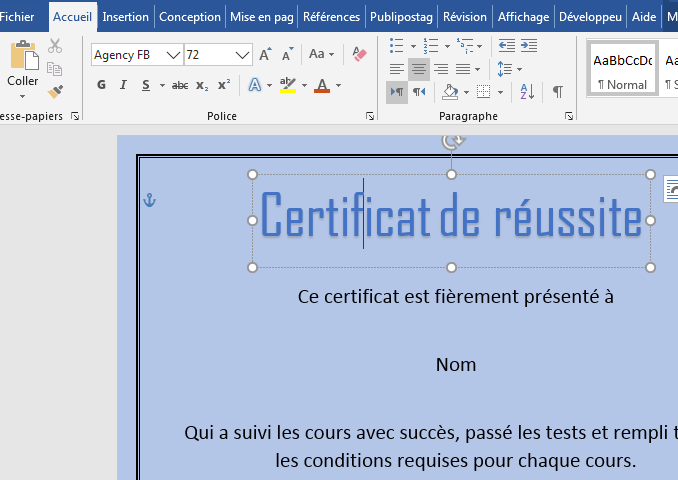
Task: Apply the red font color swatch
Action: pos(321,85)
